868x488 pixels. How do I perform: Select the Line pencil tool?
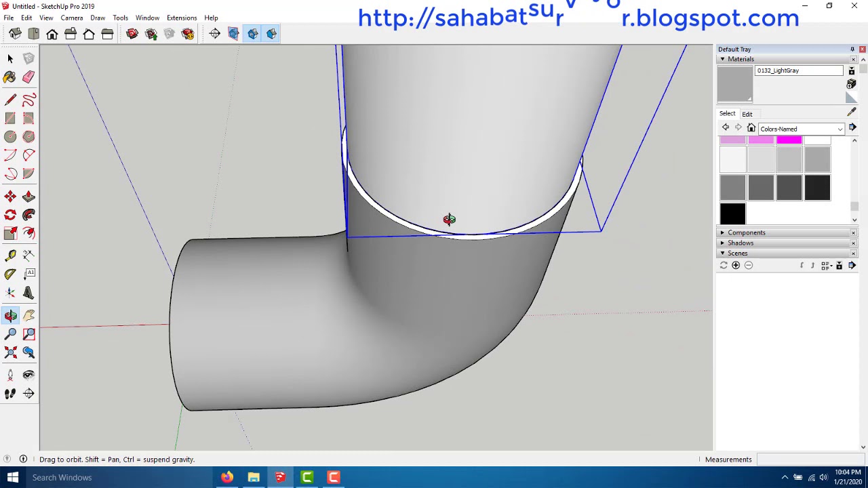coord(10,100)
